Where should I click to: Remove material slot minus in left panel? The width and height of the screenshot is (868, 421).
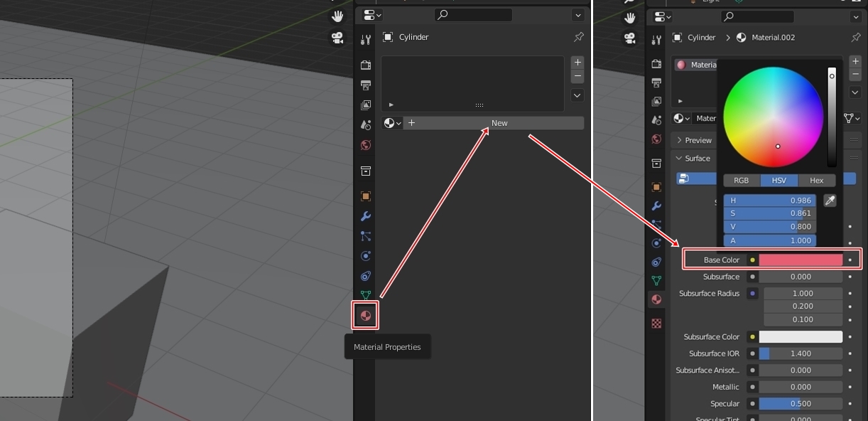tap(577, 75)
